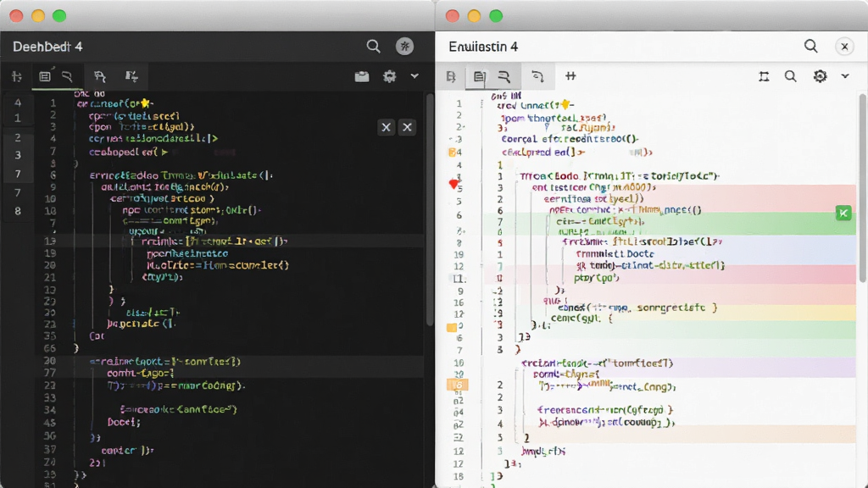Viewport: 868px width, 488px height.
Task: Click the yellow minimize button of left window
Action: click(37, 16)
